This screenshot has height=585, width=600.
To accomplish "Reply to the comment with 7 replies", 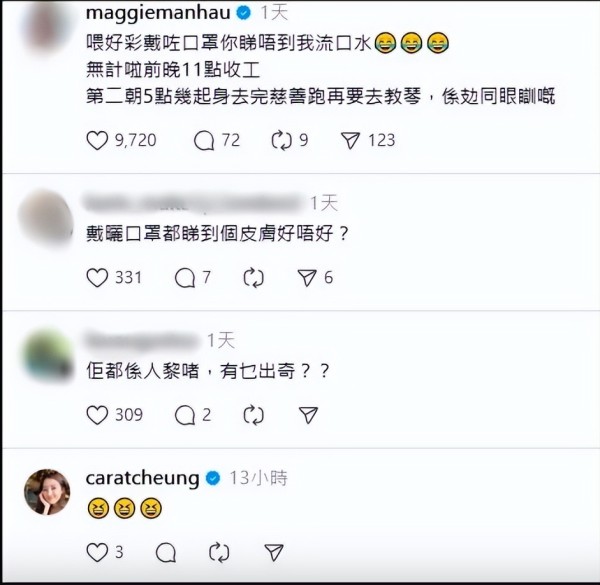I will [x=185, y=277].
